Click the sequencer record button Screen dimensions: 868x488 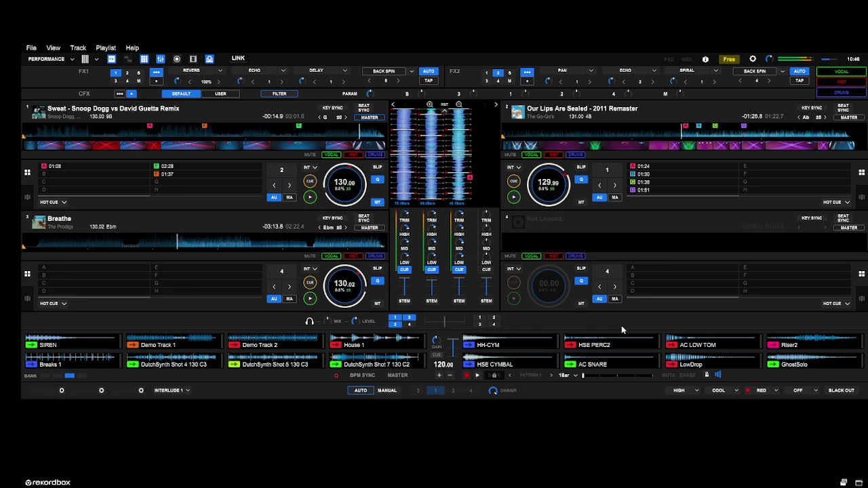click(467, 375)
